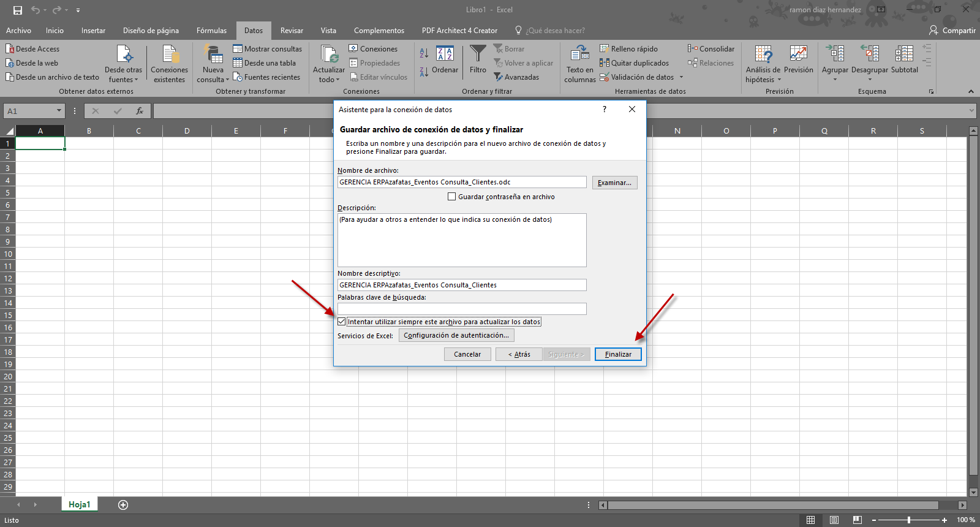Click the insert function fx icon

click(140, 111)
